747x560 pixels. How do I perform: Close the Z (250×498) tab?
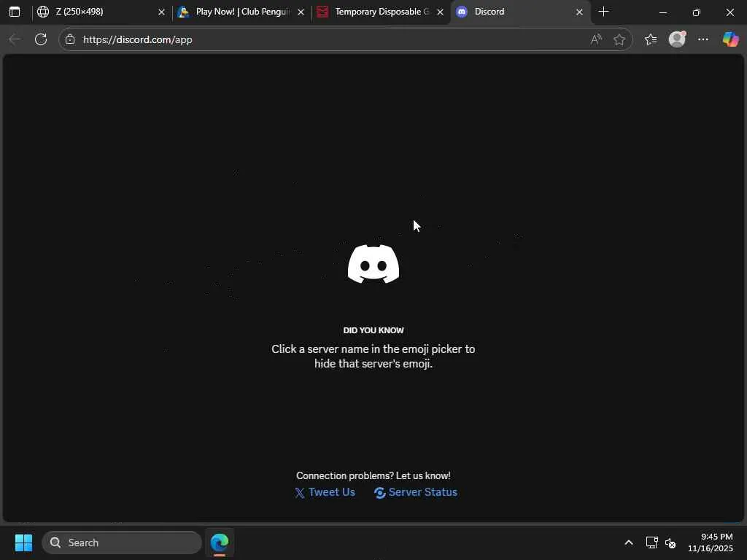(161, 12)
